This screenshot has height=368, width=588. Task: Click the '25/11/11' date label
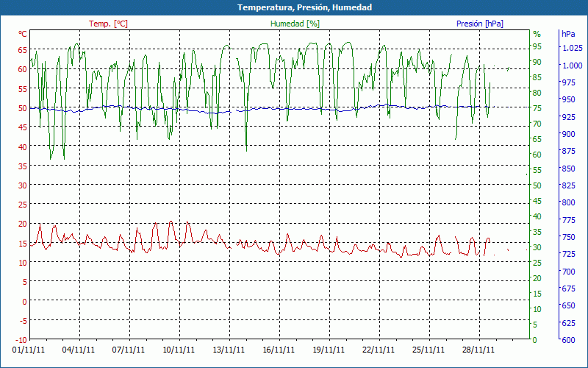coord(429,350)
